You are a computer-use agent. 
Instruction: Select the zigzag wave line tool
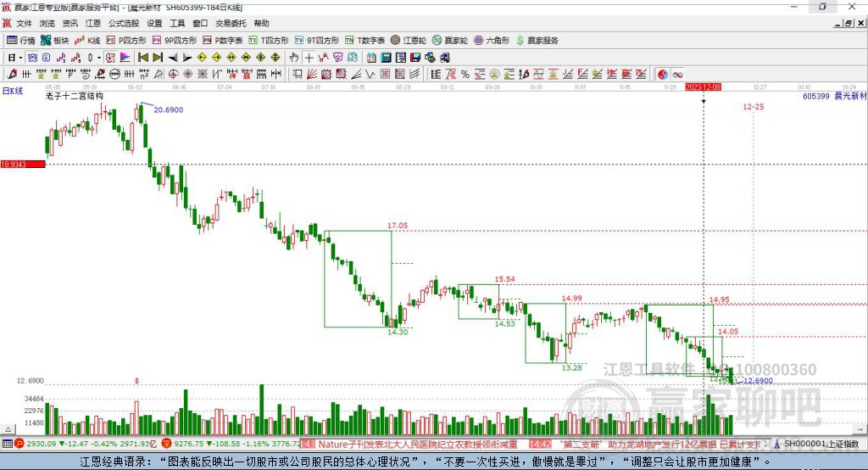click(x=370, y=75)
